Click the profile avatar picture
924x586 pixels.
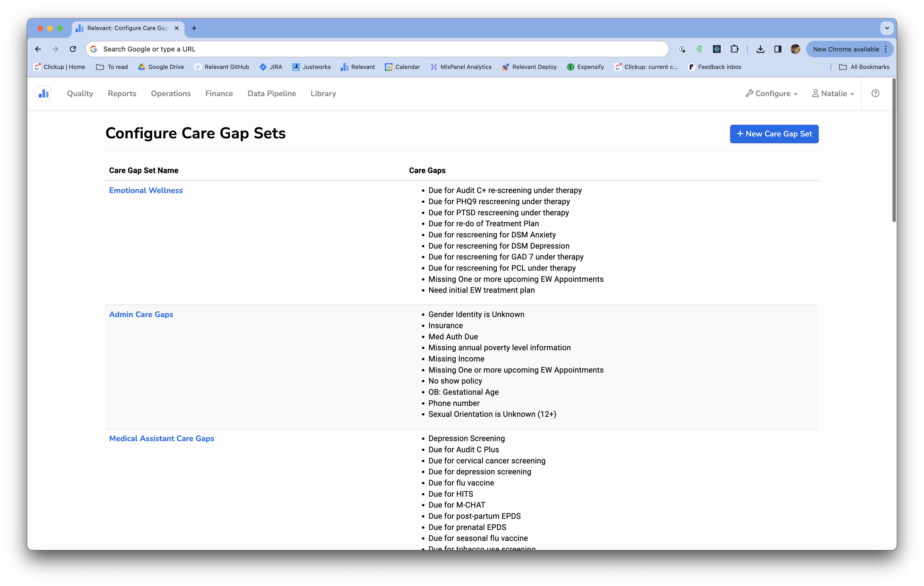(x=795, y=49)
